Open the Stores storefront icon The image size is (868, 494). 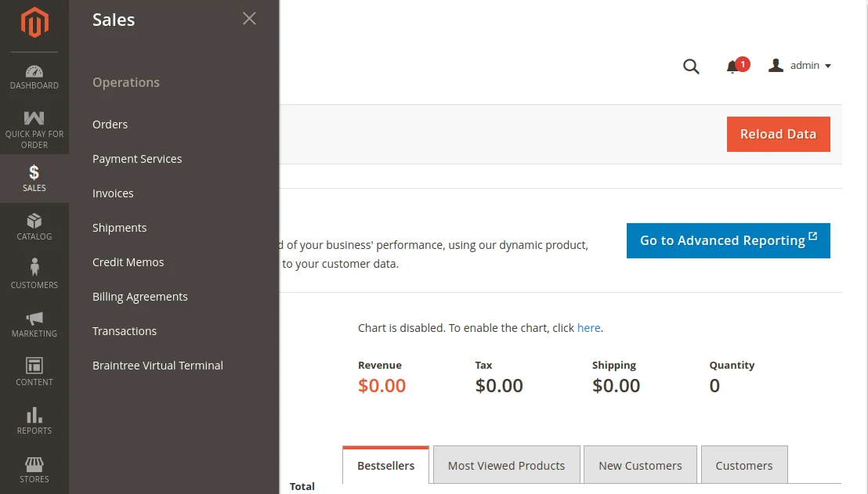click(x=34, y=469)
